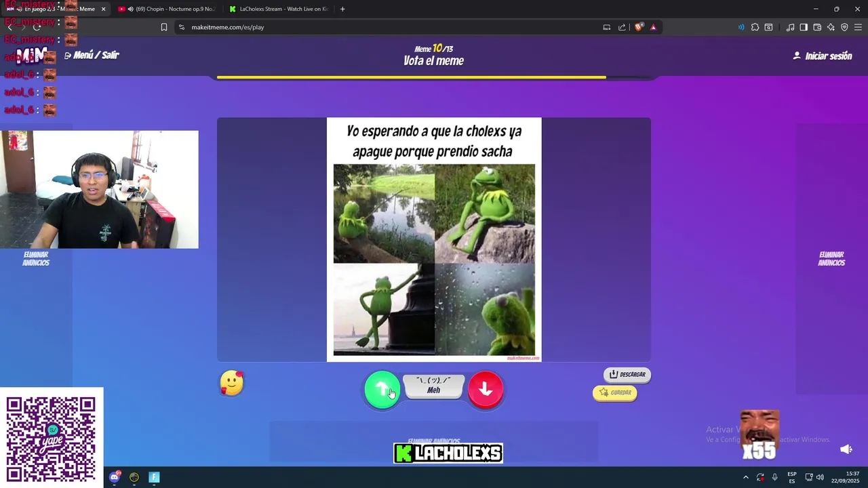Open Brave Shields lion icon
Screen dimensions: 868x488
pyautogui.click(x=638, y=27)
